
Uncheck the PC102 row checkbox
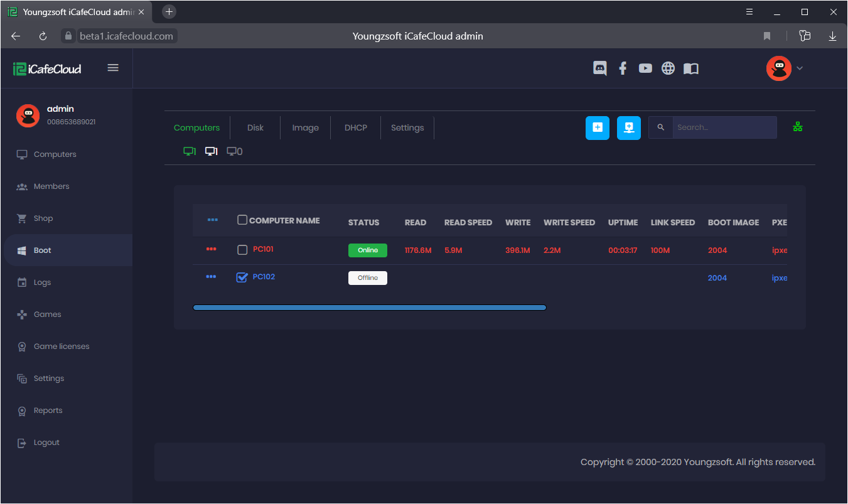242,277
